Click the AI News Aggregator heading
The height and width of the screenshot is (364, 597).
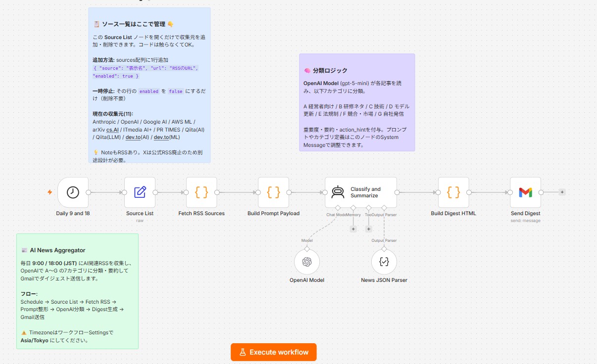pos(57,250)
